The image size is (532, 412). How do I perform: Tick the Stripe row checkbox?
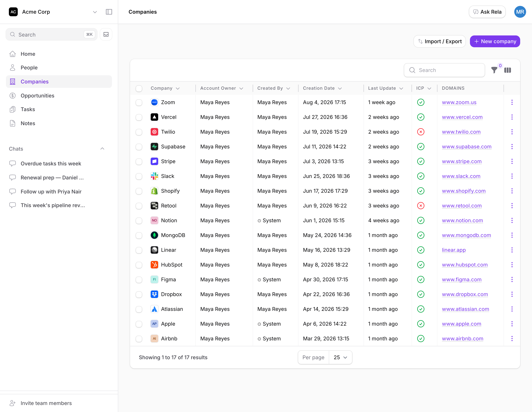pos(139,162)
